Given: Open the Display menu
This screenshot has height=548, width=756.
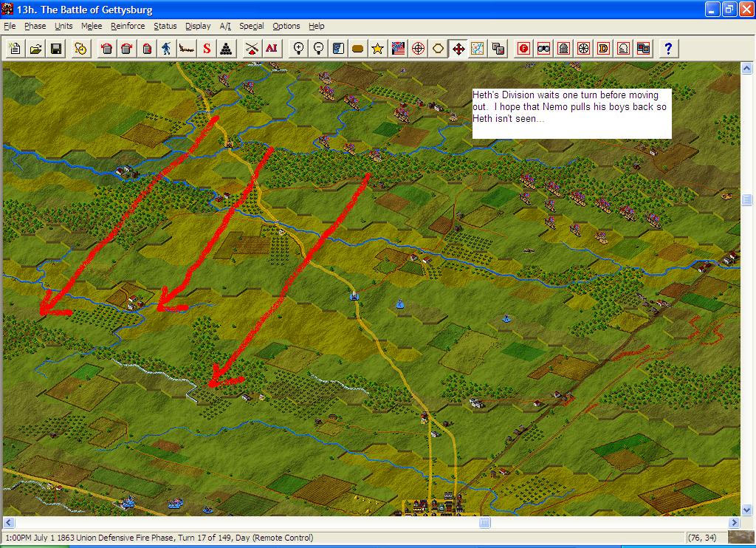Looking at the screenshot, I should pos(198,26).
